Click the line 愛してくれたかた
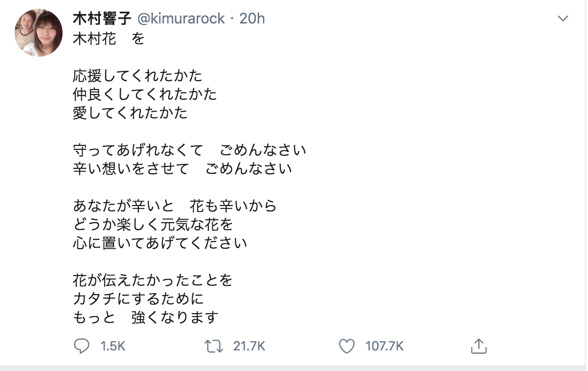 click(130, 113)
